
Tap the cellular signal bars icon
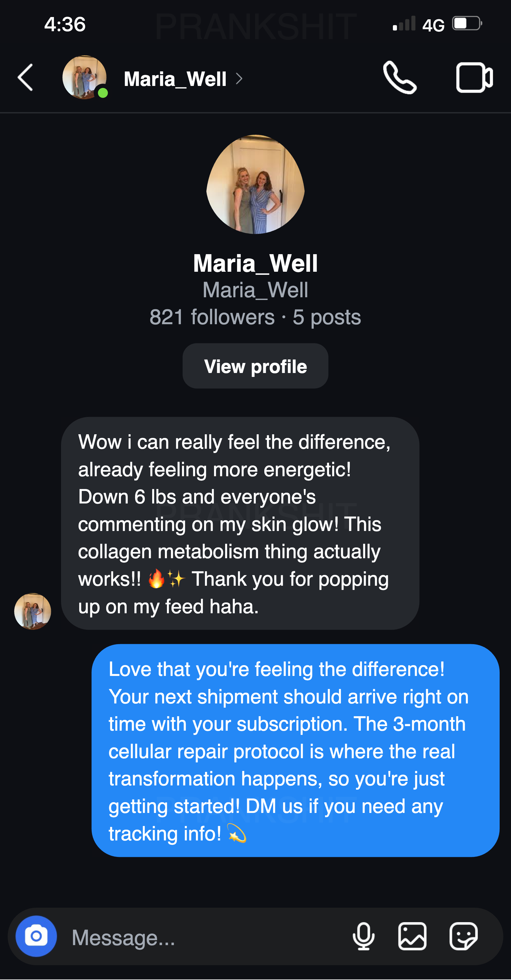[404, 24]
